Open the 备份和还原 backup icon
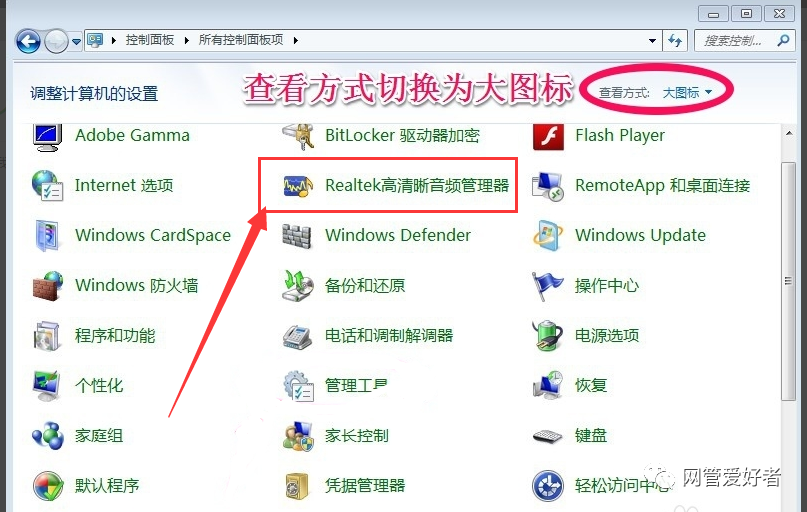This screenshot has height=512, width=807. (x=298, y=286)
